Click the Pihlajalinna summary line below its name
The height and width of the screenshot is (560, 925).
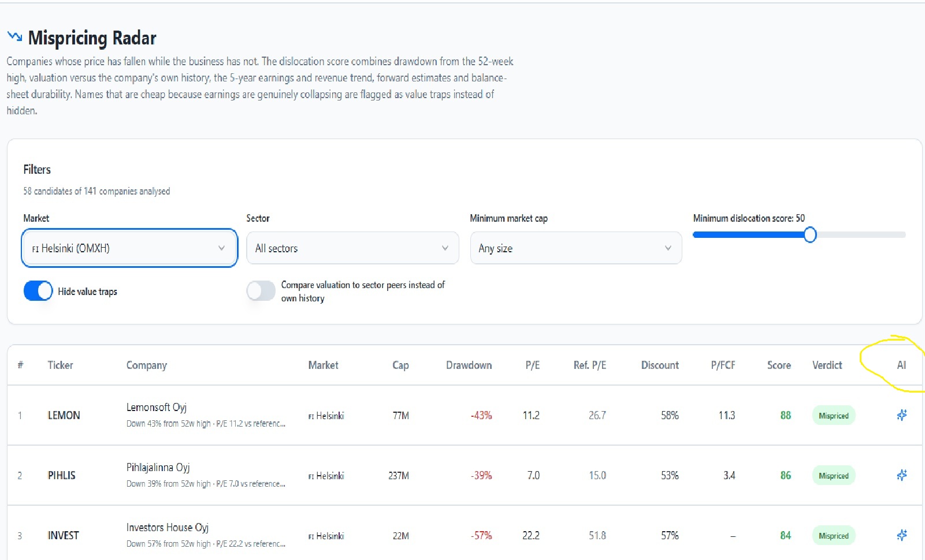tap(206, 484)
